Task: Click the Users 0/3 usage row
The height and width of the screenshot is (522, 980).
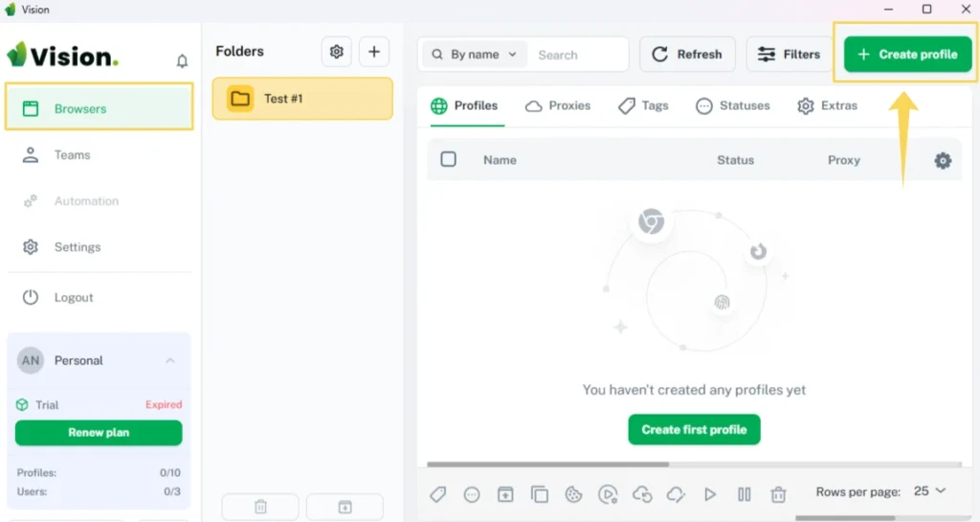Action: click(99, 491)
